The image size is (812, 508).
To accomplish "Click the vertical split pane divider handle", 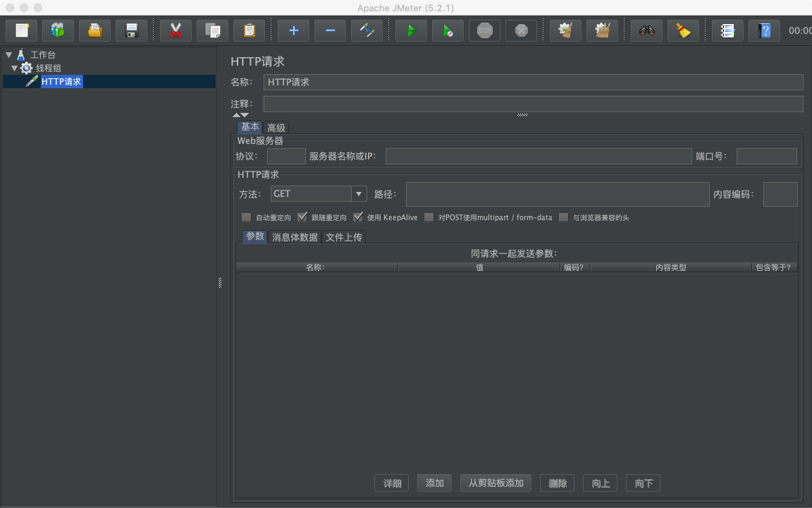I will (x=220, y=282).
